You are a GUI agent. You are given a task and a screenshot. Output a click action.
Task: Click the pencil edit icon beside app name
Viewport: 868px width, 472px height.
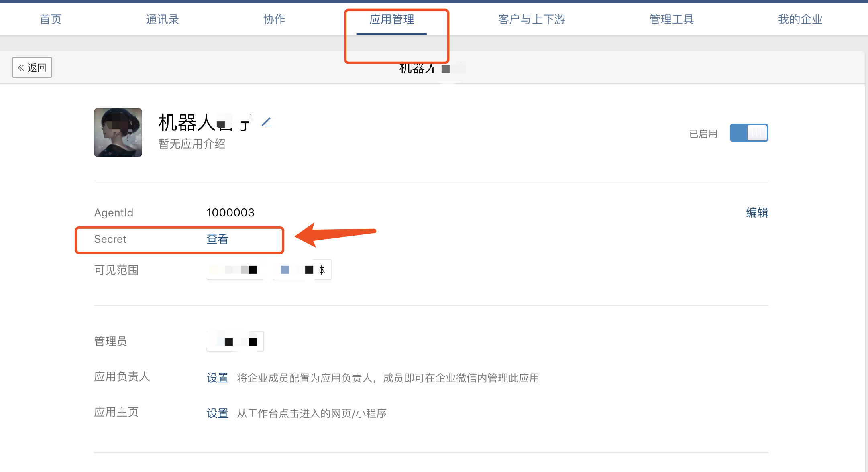click(267, 122)
